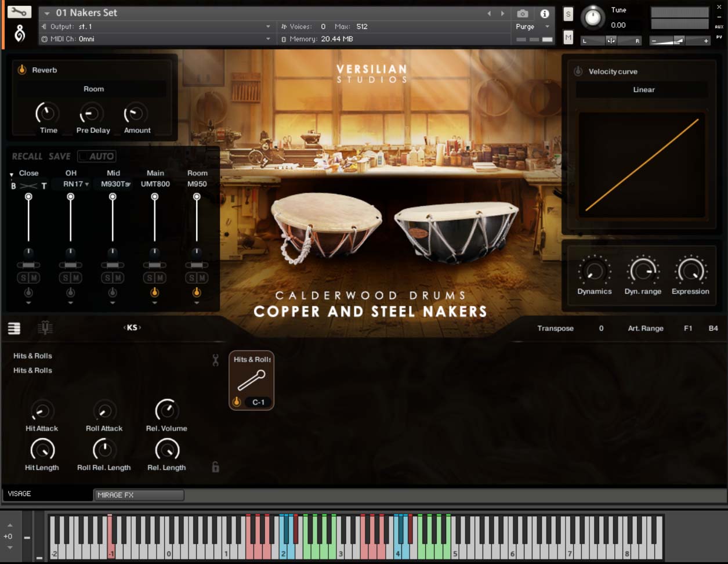Enable the OH mic power button
728x564 pixels.
click(70, 292)
